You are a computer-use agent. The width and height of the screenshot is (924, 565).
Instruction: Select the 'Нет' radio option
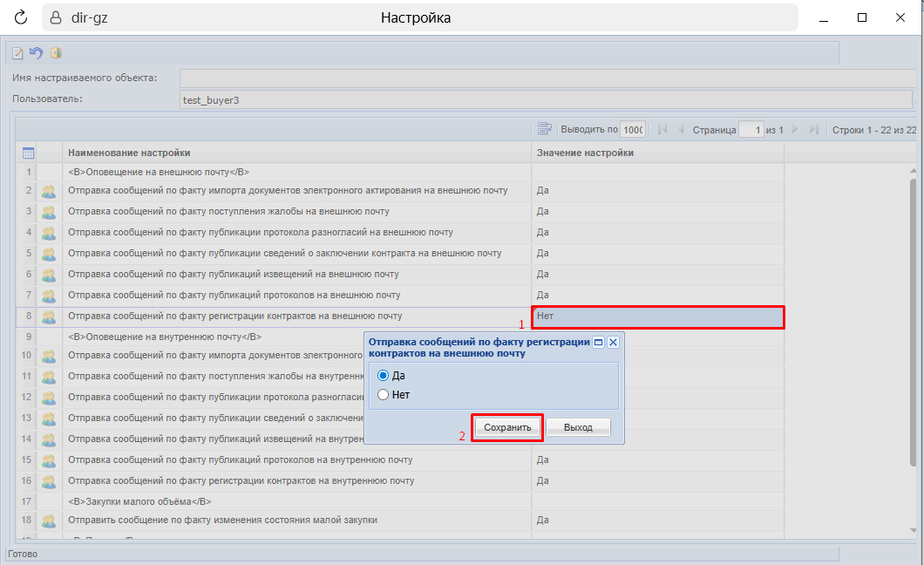click(383, 395)
